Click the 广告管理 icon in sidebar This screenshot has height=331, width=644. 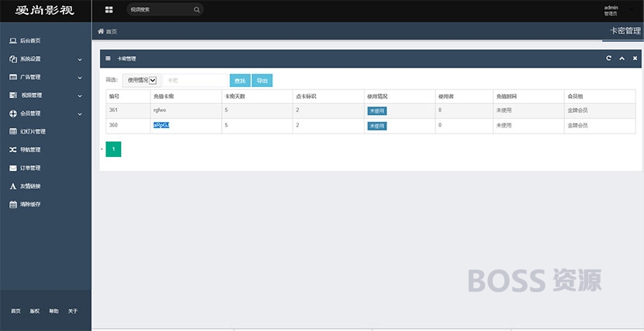point(13,77)
